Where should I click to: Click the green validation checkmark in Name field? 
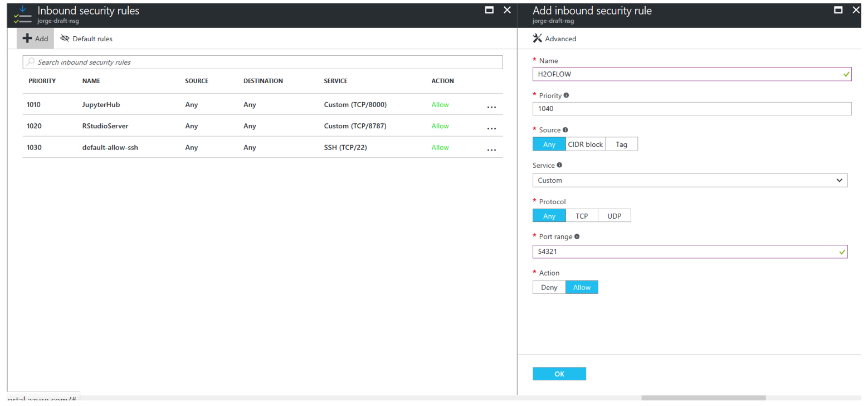click(845, 74)
